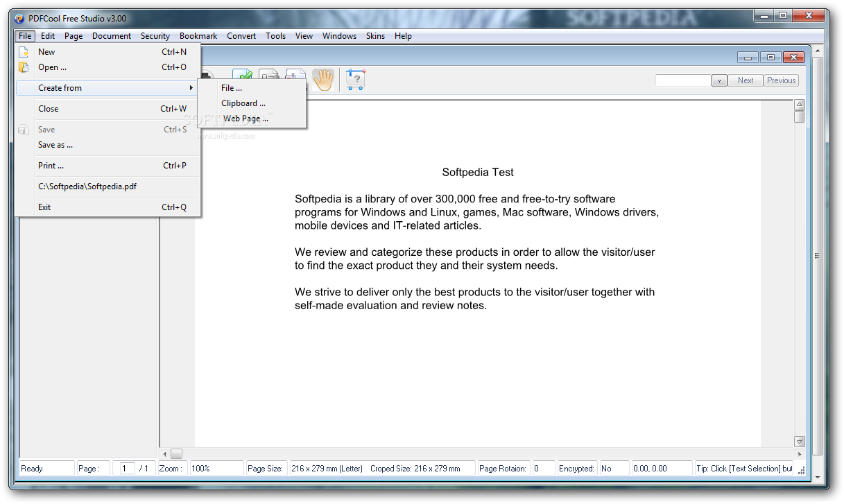
Task: Click the '0.00, 0.00' coordinates readout
Action: (x=662, y=469)
